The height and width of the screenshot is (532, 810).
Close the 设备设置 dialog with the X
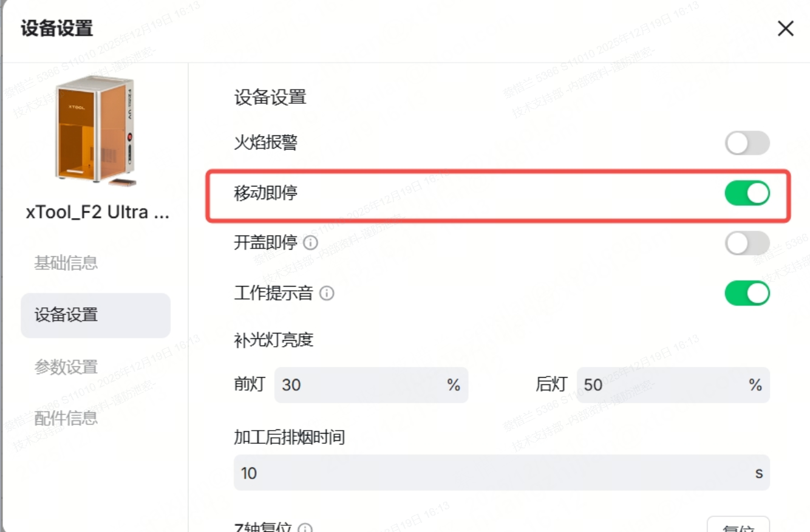point(786,29)
